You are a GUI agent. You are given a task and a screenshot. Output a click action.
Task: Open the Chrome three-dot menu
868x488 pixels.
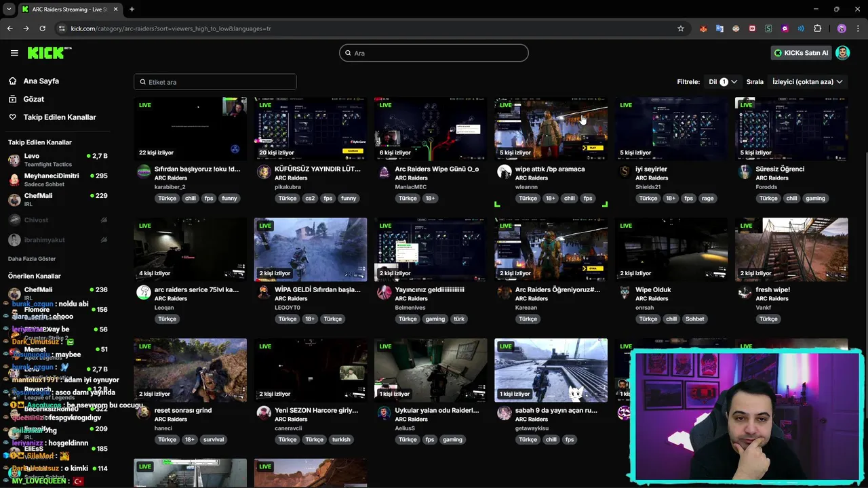[x=856, y=28]
